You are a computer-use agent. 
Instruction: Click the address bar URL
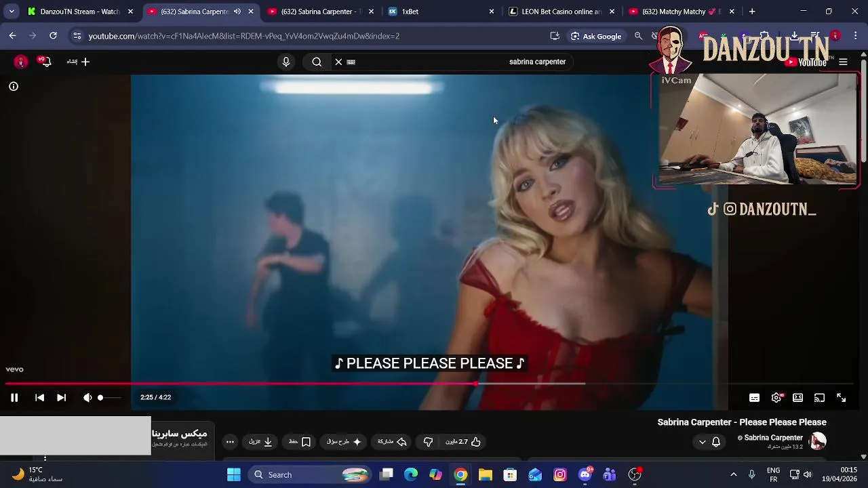click(243, 36)
